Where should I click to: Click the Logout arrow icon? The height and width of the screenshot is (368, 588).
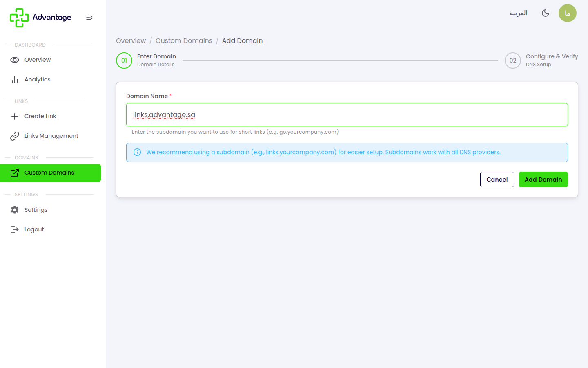(15, 229)
